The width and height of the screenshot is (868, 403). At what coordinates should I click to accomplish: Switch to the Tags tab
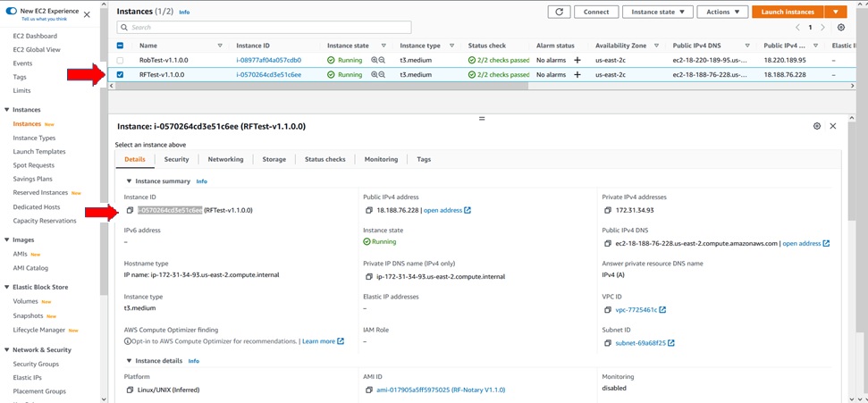424,159
